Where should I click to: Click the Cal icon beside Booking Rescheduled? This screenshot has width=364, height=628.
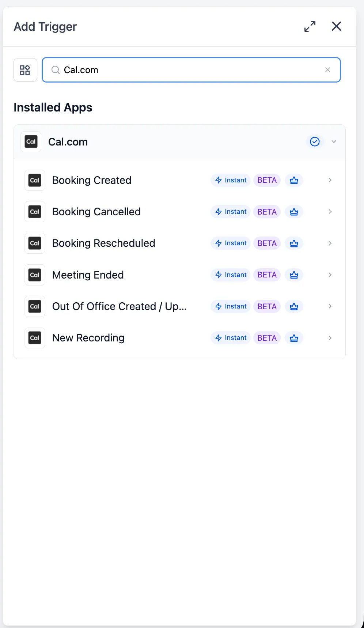tap(35, 243)
